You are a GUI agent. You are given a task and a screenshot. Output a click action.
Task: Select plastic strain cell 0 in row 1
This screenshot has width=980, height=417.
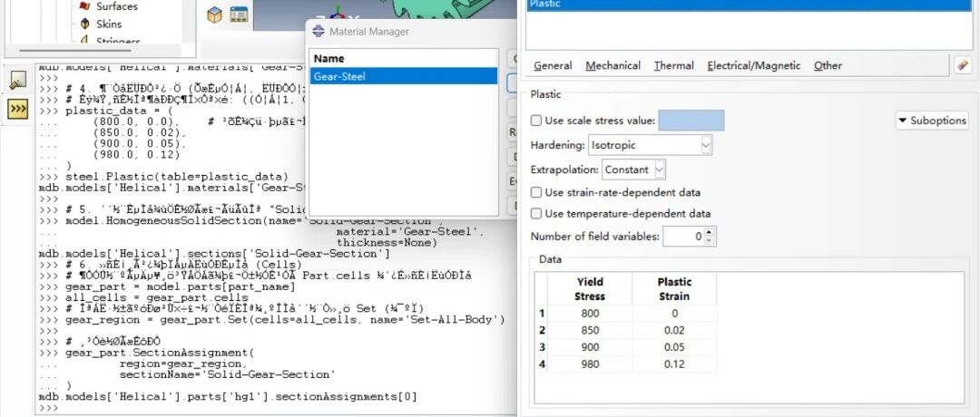[674, 314]
